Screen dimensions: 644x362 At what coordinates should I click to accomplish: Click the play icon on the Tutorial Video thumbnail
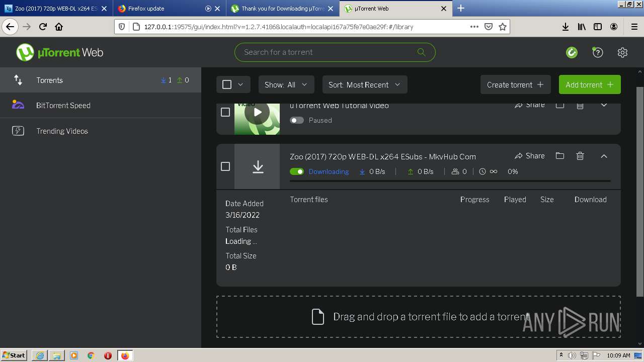point(257,112)
